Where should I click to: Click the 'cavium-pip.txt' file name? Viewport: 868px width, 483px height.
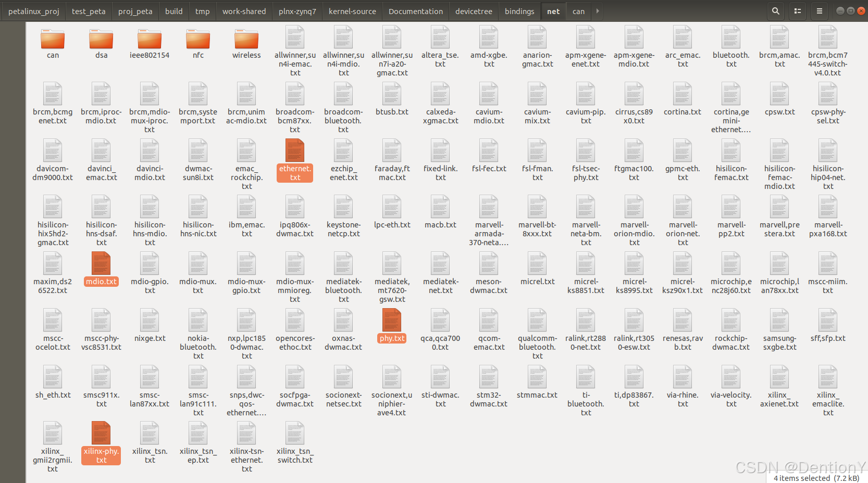click(x=586, y=117)
